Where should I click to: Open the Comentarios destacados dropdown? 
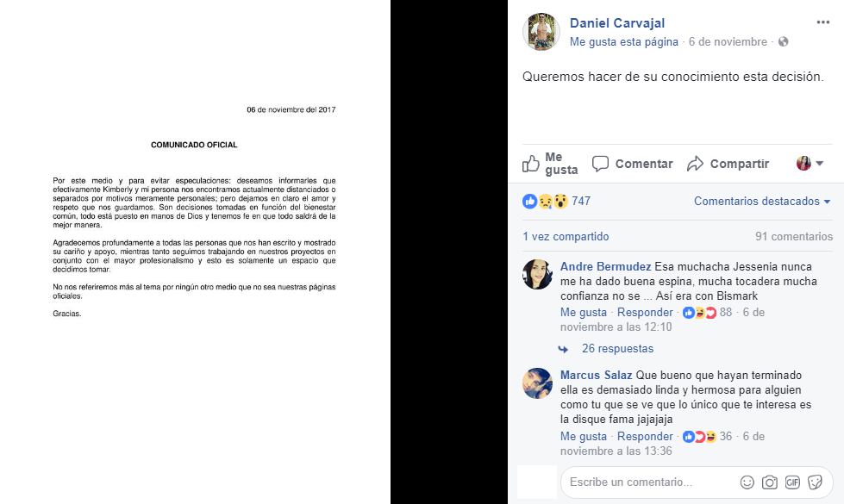click(x=761, y=202)
